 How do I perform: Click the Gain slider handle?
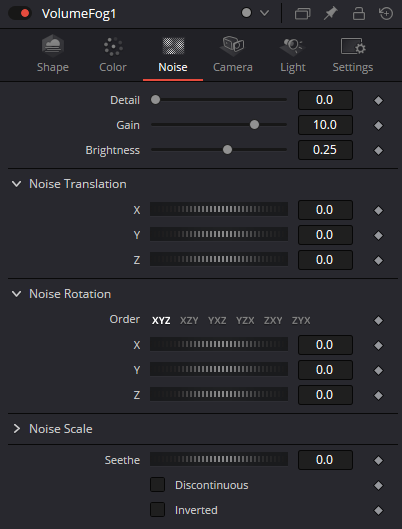[254, 124]
